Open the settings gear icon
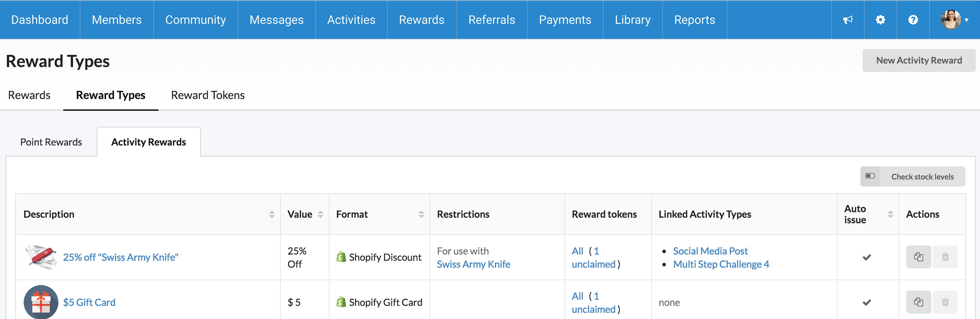The width and height of the screenshot is (980, 319). pos(880,20)
